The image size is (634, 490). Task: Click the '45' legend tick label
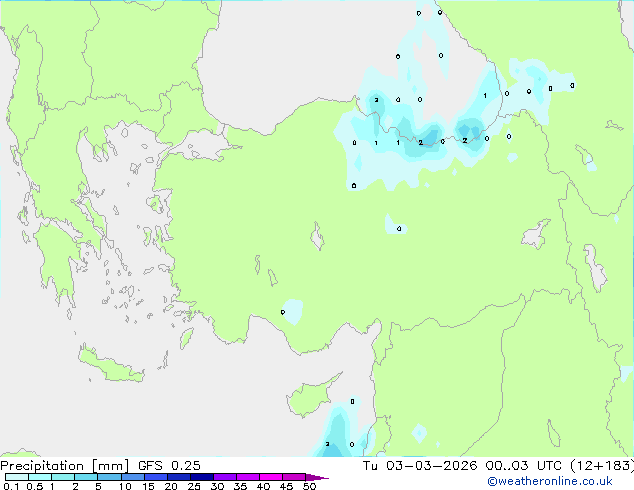(286, 486)
